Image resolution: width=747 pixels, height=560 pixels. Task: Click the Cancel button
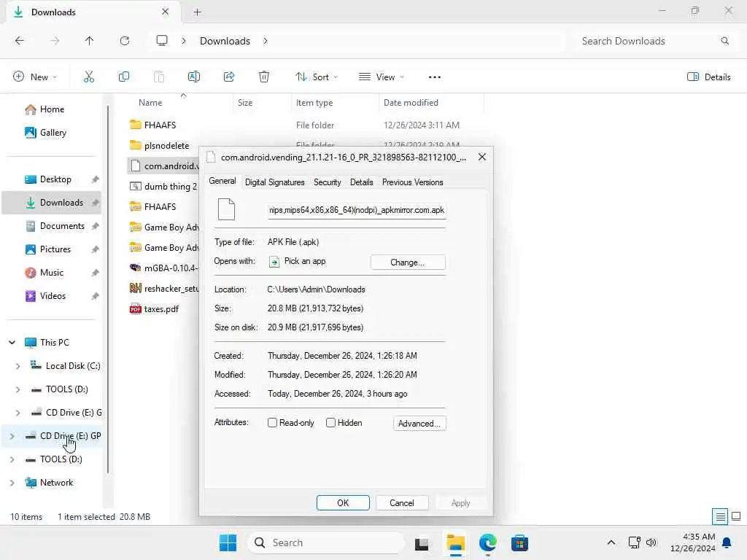tap(402, 503)
